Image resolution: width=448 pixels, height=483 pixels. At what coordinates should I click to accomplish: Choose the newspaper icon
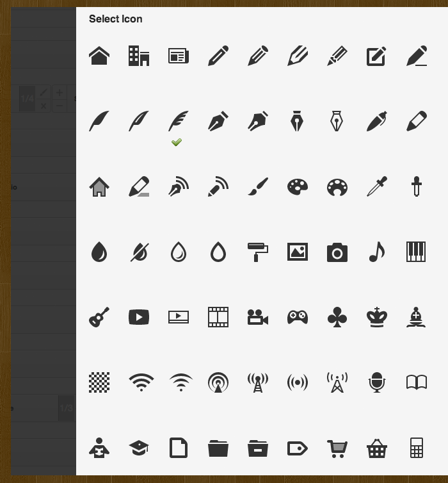pyautogui.click(x=179, y=56)
